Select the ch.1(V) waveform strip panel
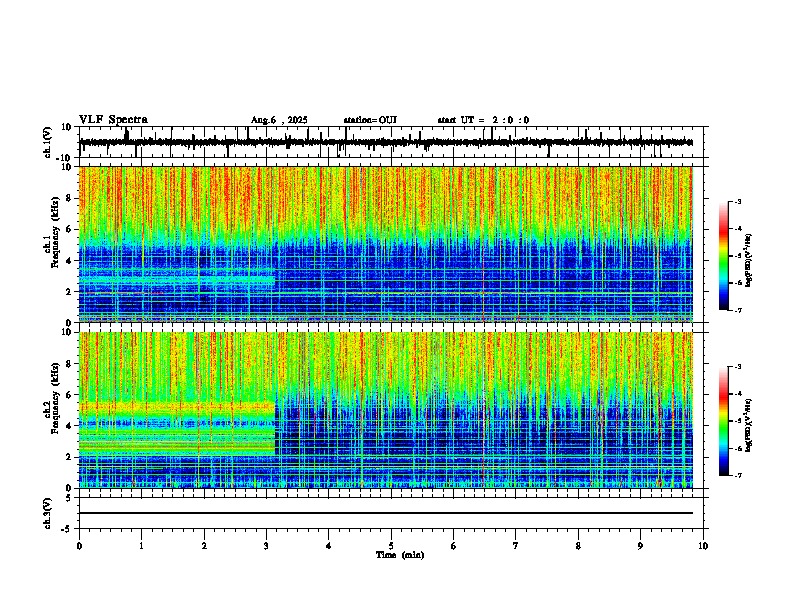The width and height of the screenshot is (792, 612). (391, 142)
